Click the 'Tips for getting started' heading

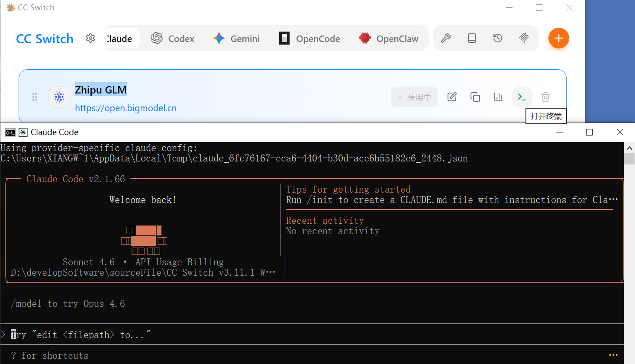click(348, 190)
